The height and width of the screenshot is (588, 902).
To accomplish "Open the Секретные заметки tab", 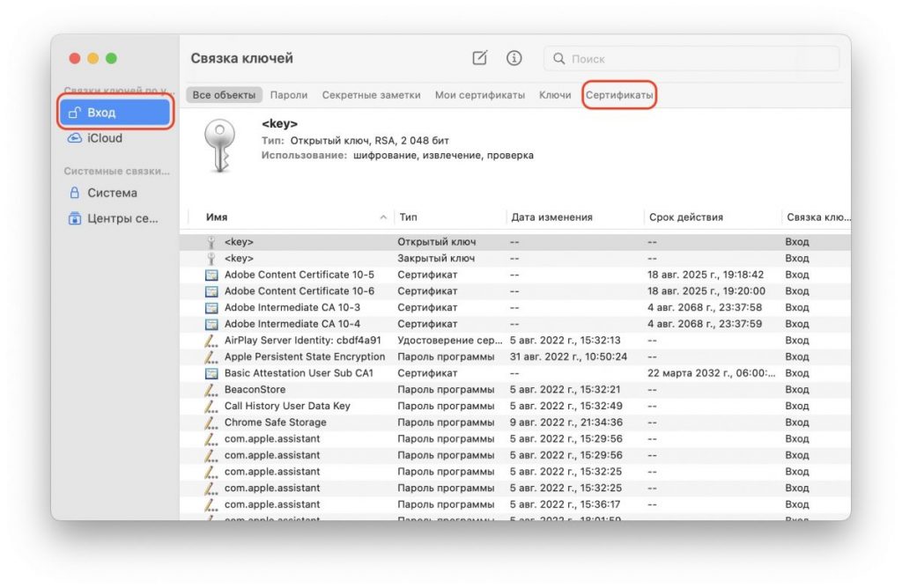I will (x=371, y=95).
